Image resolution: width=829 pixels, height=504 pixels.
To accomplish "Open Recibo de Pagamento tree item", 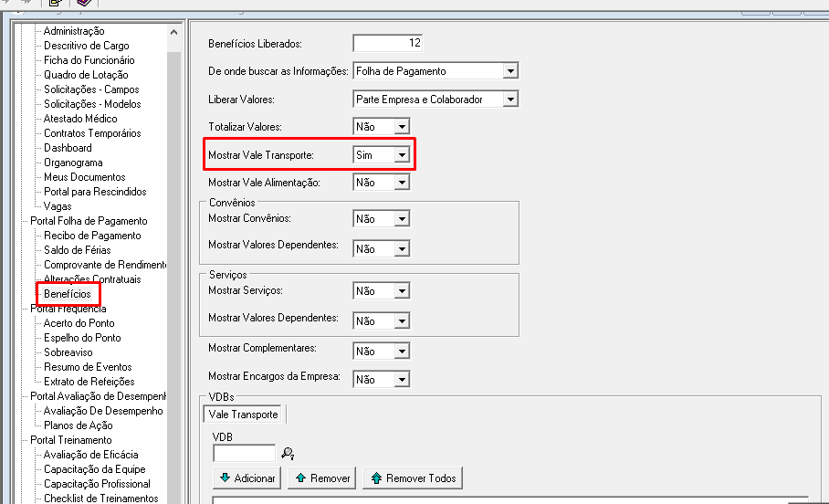I will coord(92,236).
